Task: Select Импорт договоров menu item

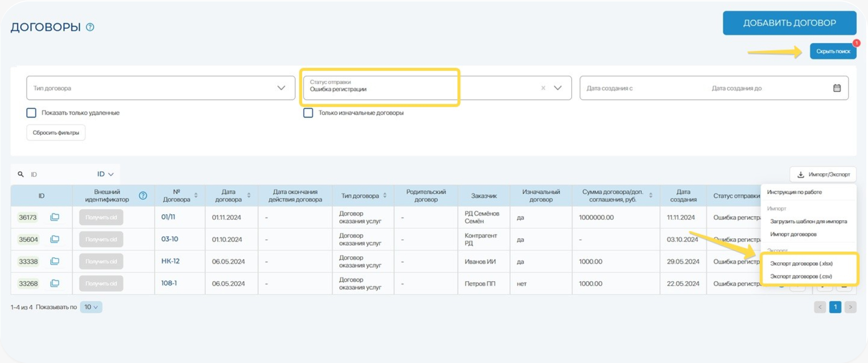Action: pyautogui.click(x=793, y=234)
